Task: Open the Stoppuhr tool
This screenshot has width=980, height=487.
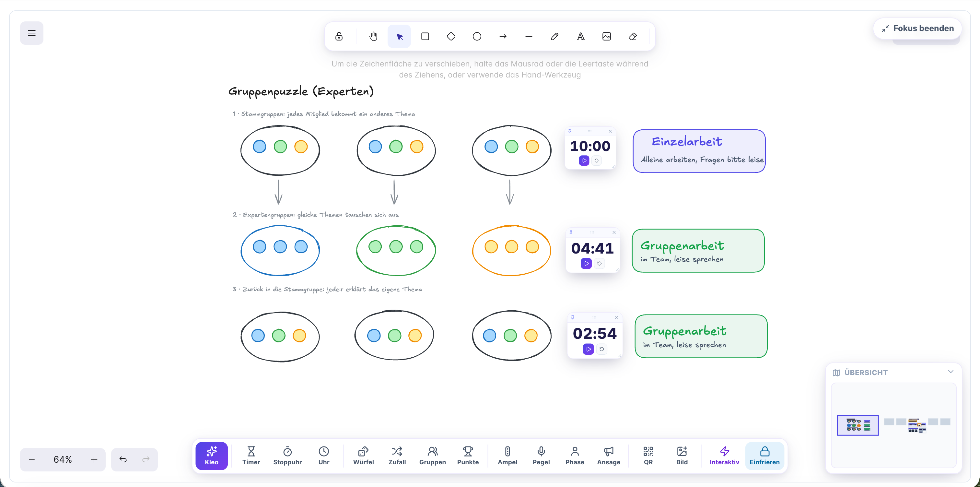Action: coord(287,456)
